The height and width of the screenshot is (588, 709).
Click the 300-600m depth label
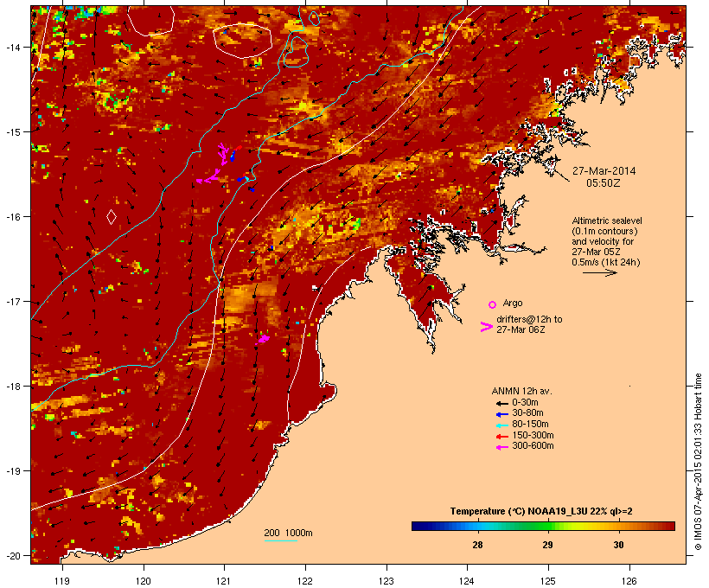(533, 446)
